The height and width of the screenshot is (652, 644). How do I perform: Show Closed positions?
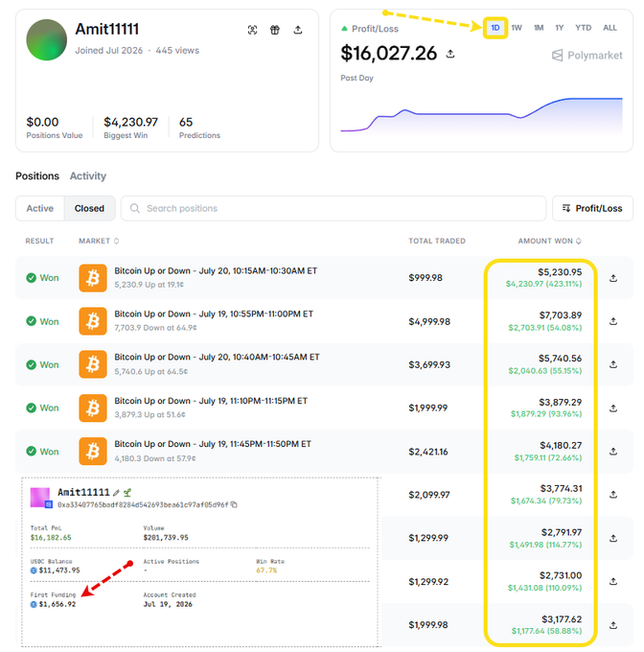click(x=89, y=208)
